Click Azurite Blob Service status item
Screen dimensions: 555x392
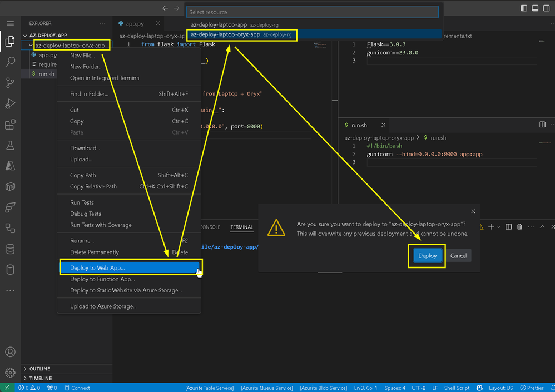point(323,388)
